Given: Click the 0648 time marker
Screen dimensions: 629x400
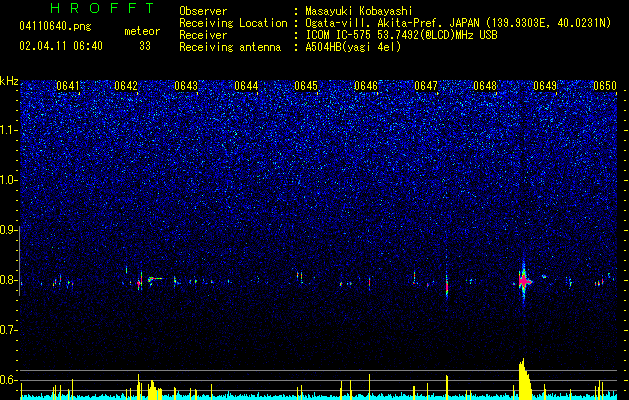Looking at the screenshot, I should tap(485, 86).
